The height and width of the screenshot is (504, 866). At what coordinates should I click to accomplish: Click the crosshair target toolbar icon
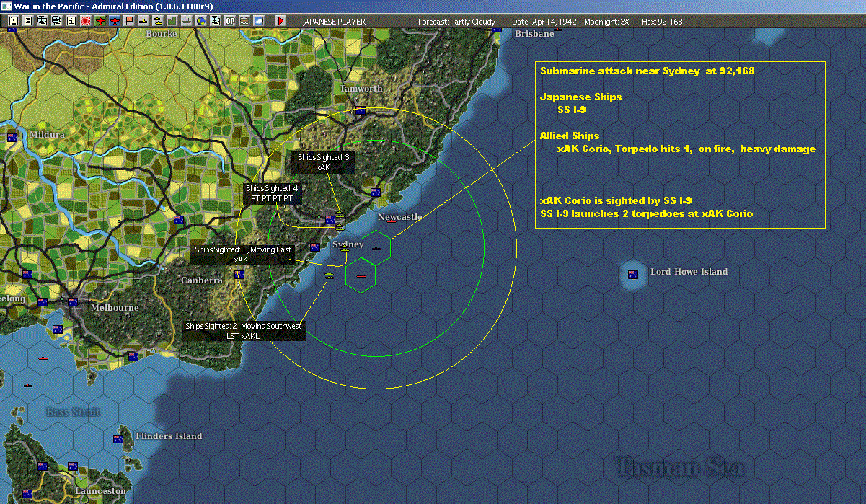pos(215,21)
